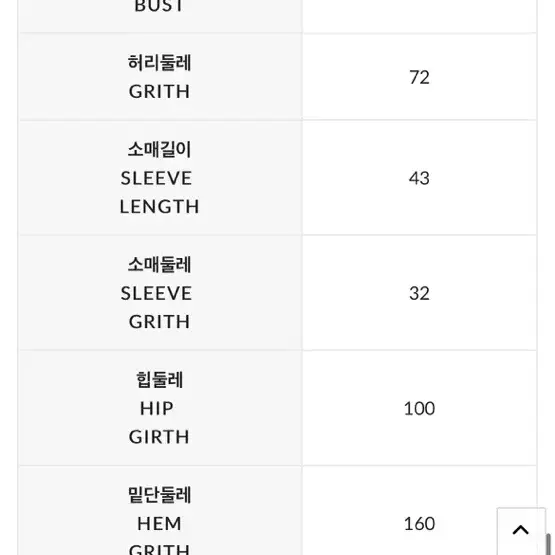Click the 소매둘레 label
This screenshot has width=555, height=555.
159,264
